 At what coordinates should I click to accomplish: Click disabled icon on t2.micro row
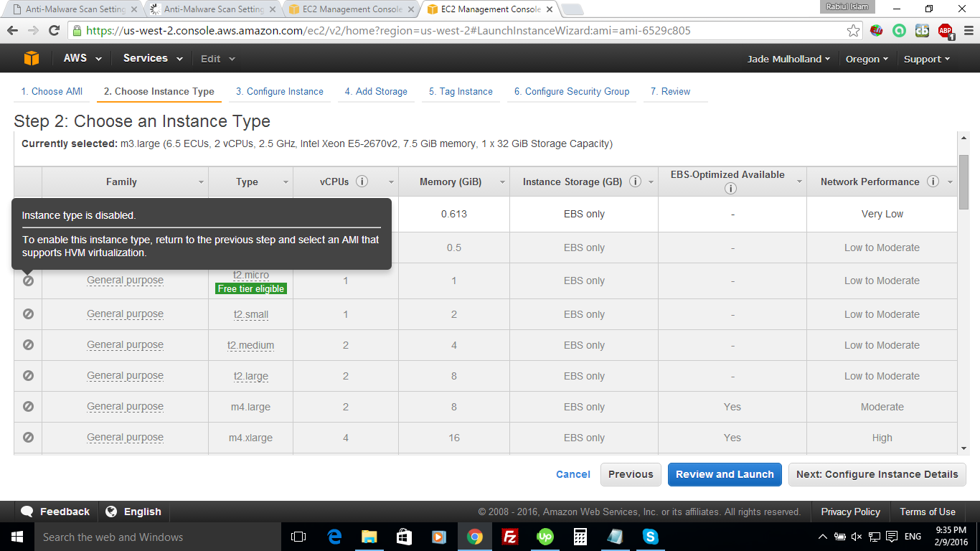pyautogui.click(x=28, y=281)
